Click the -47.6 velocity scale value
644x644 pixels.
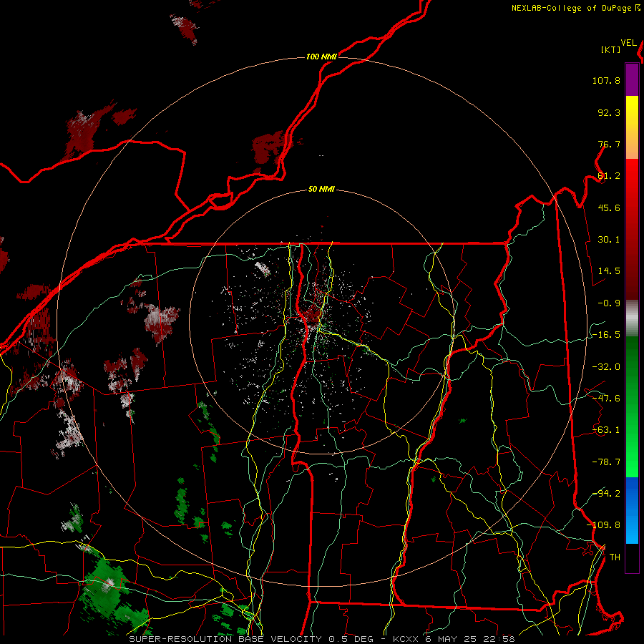606,399
